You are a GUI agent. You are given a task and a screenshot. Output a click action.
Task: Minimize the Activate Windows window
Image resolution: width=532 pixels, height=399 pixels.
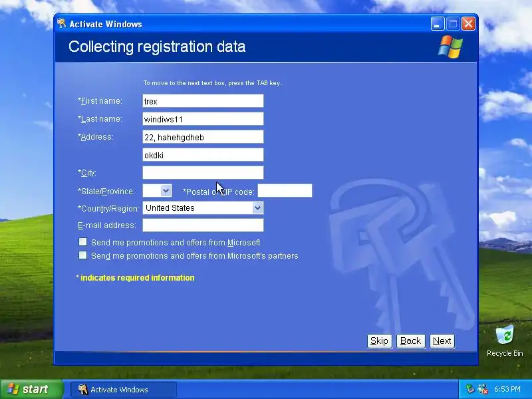(x=438, y=24)
